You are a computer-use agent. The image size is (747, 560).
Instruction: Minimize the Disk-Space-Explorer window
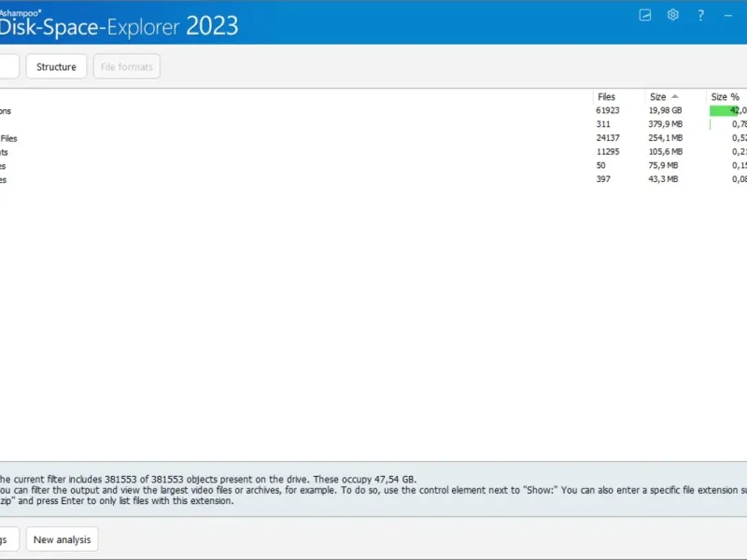click(x=728, y=16)
